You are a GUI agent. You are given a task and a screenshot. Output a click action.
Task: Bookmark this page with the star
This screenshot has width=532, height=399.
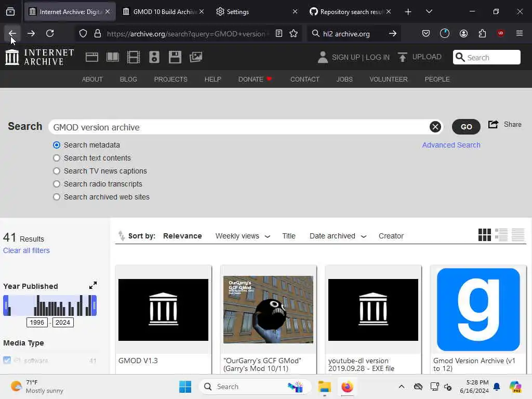click(294, 33)
